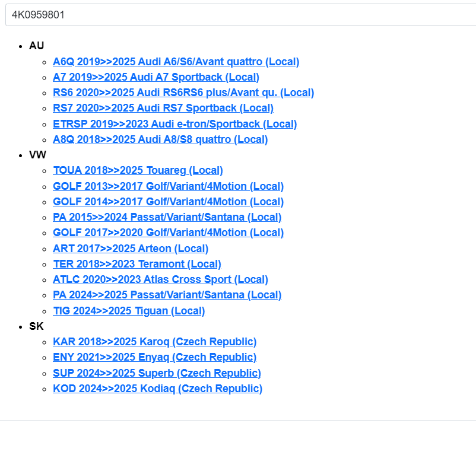Select RS6 2020>>2025 Audi RS6 plus/Avant link
This screenshot has height=455, width=476.
183,93
